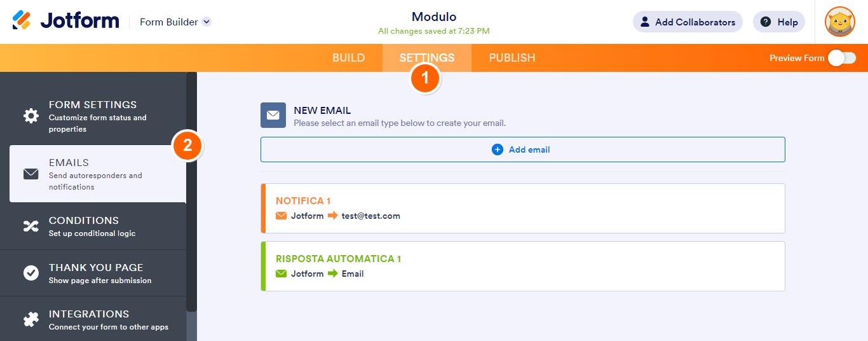This screenshot has height=341, width=868.
Task: Switch to the Build tab
Action: (348, 58)
